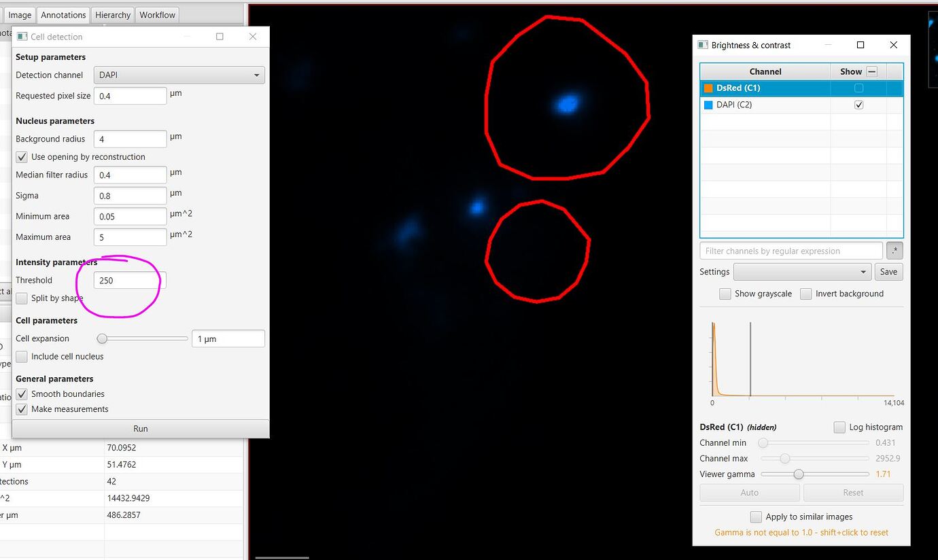Uncheck the DAPI Show checkbox

point(859,104)
